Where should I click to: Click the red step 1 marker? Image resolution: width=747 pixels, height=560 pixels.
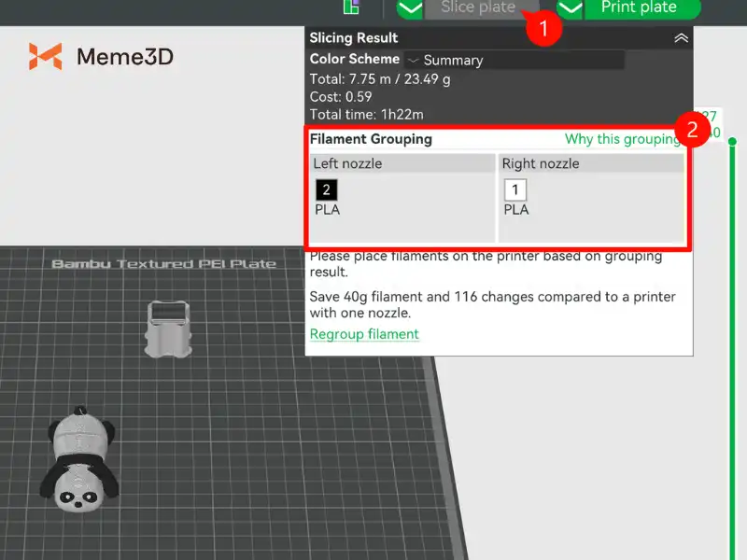(543, 27)
